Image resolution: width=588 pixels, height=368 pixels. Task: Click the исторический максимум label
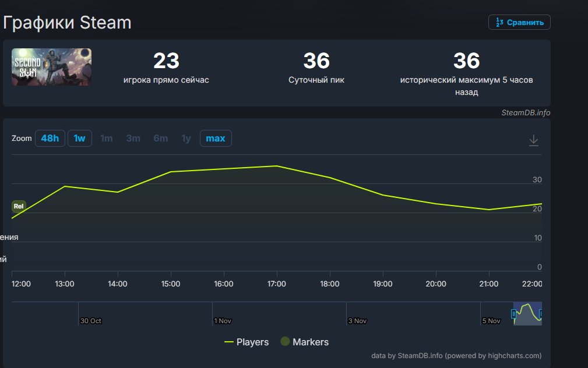(x=467, y=86)
